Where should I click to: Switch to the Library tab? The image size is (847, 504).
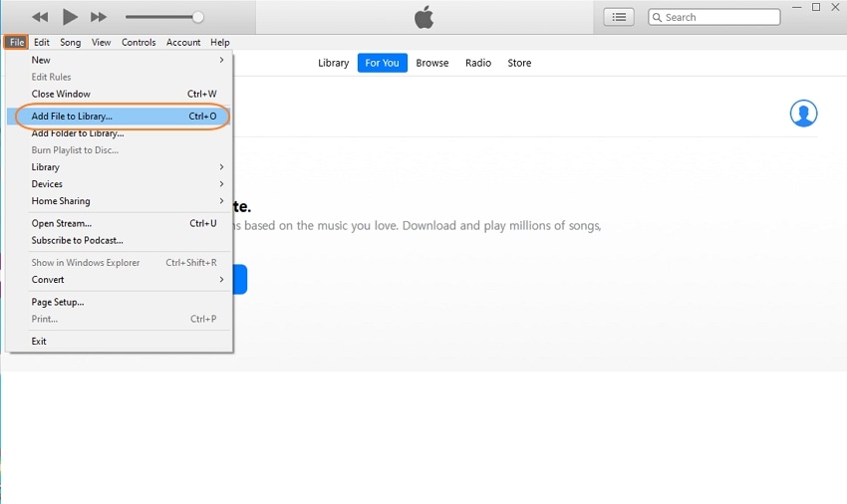click(x=333, y=63)
